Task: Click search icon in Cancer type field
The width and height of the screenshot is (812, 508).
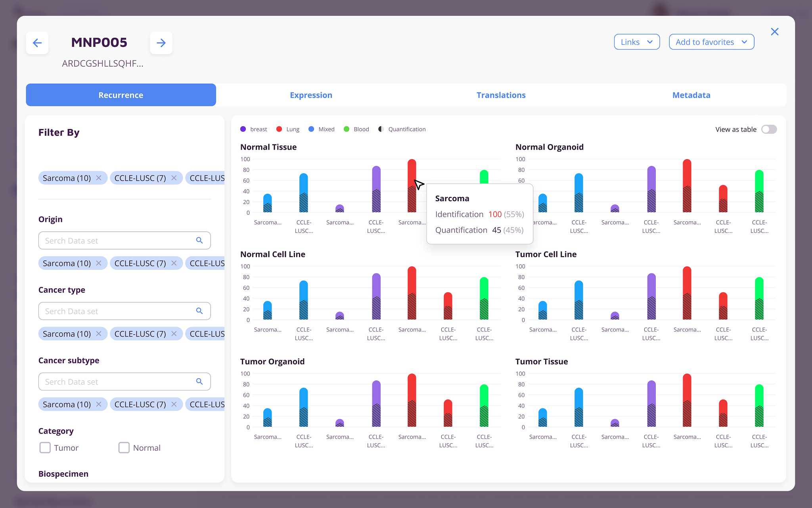Action: tap(199, 311)
